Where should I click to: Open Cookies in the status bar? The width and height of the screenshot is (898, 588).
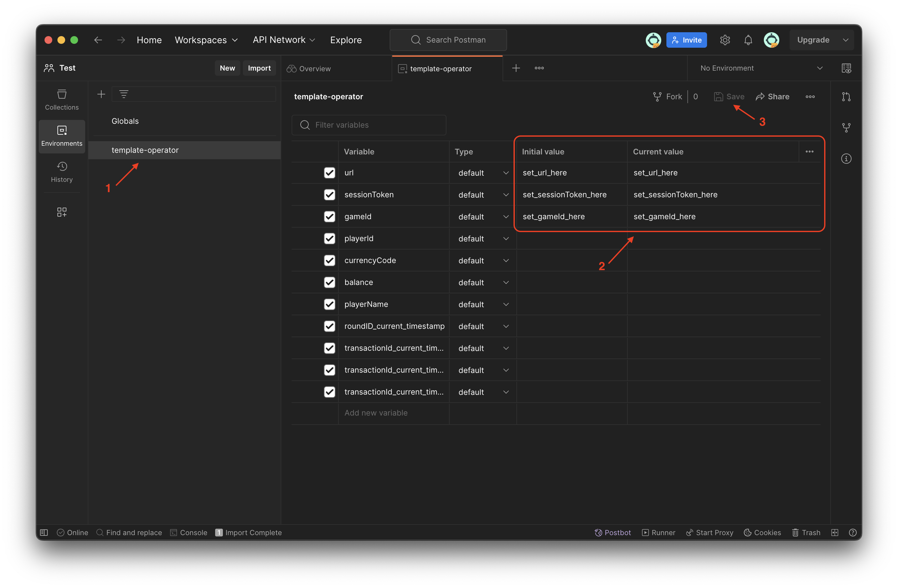click(762, 532)
